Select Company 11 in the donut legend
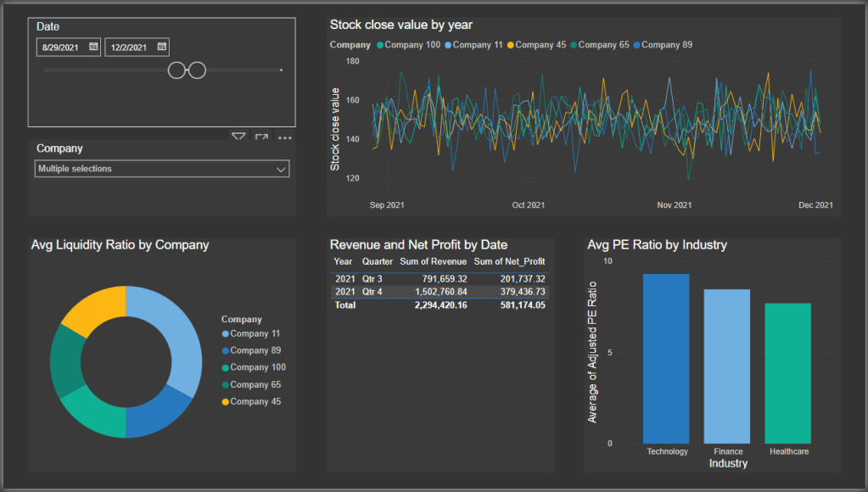Screen dimensions: 868x492 click(255, 334)
